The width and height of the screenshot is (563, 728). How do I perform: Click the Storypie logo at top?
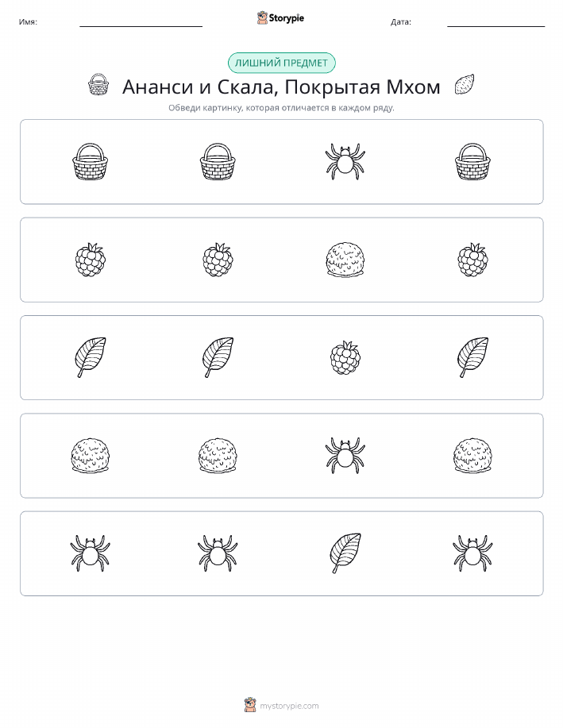pyautogui.click(x=280, y=18)
